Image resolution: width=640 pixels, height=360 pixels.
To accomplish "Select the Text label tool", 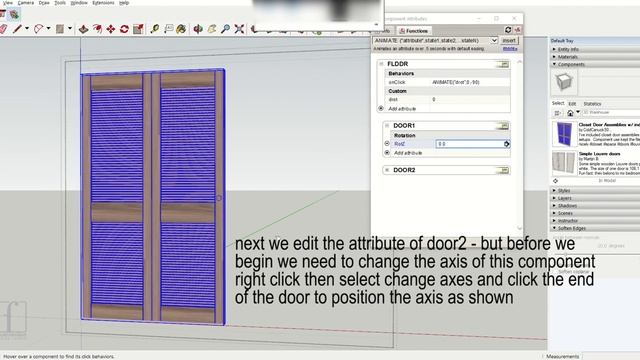I will coord(169,29).
